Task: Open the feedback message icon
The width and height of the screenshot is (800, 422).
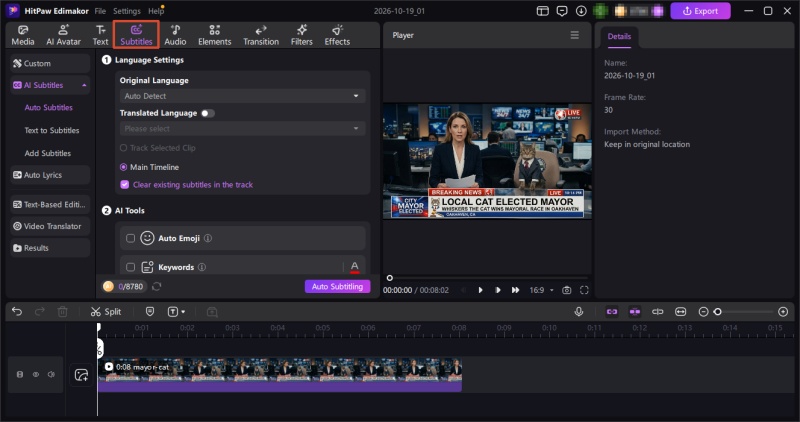Action: point(562,11)
